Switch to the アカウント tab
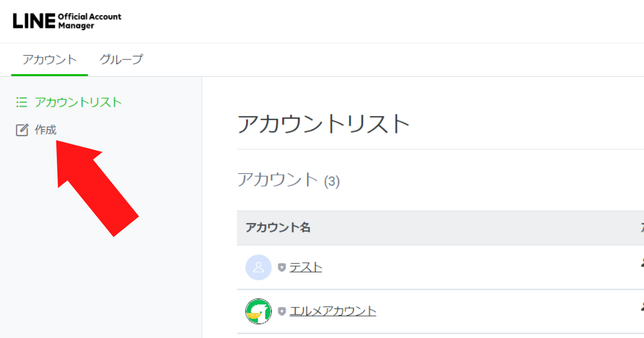644x338 pixels. pos(49,60)
